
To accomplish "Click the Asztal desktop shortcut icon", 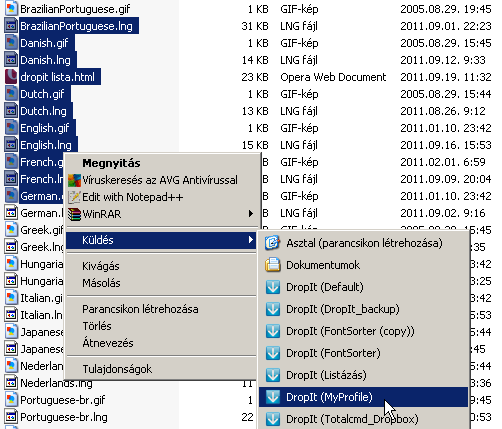I will tap(273, 243).
